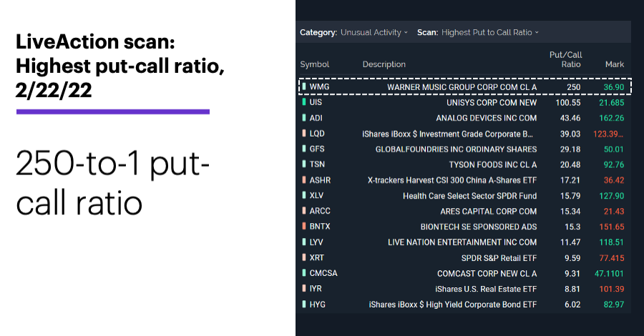The image size is (644, 336).
Task: Click Unisys Corp Com New description
Action: [x=492, y=102]
